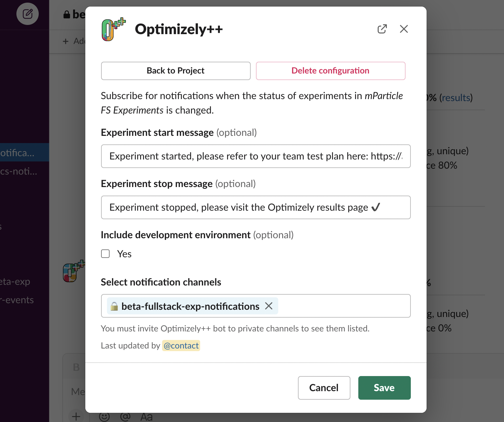Click the compose new message icon

pyautogui.click(x=28, y=14)
